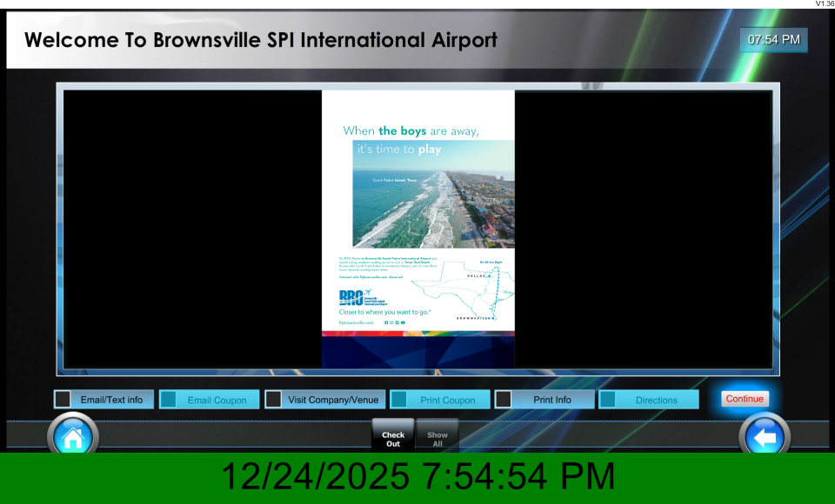Click the V1.36 version label
Screen dimensions: 835x504
[824, 4]
